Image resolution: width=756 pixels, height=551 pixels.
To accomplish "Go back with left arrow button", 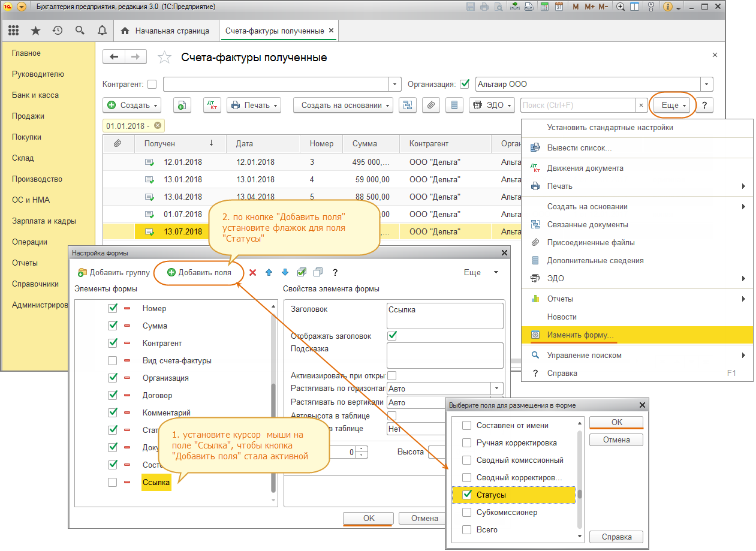I will coord(113,57).
